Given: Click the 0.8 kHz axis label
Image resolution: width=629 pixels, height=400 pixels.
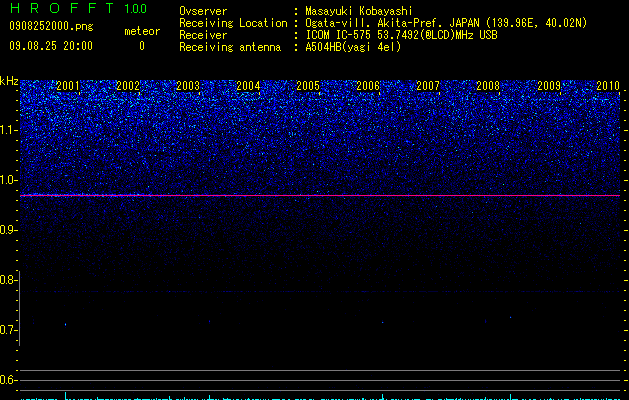Looking at the screenshot, I should [8, 280].
